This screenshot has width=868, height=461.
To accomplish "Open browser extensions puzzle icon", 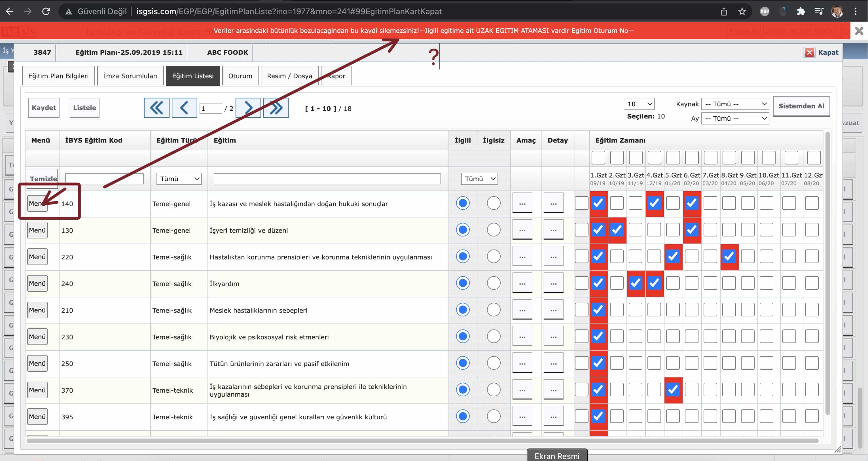I will pos(801,11).
